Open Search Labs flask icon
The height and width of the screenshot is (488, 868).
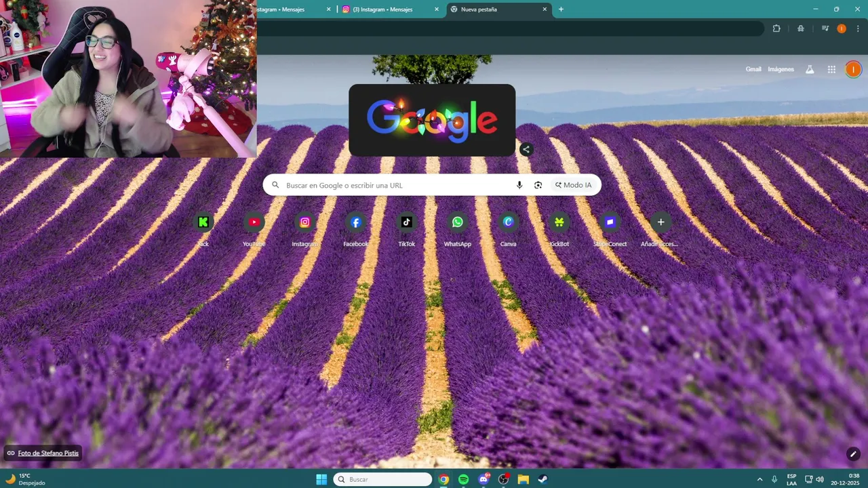click(809, 69)
